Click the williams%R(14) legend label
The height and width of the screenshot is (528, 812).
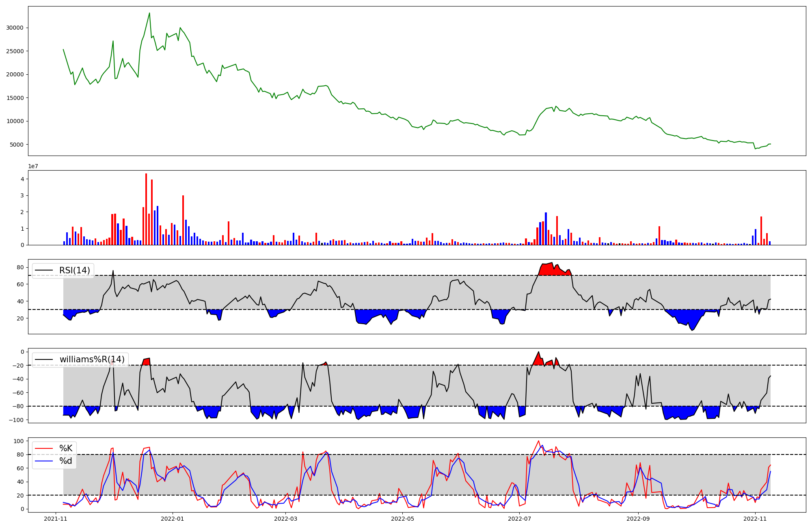(x=92, y=359)
